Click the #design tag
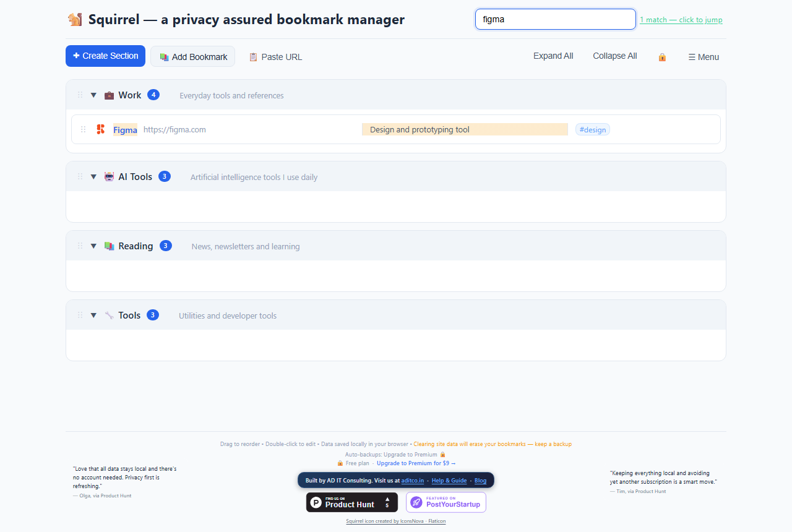 (x=593, y=129)
